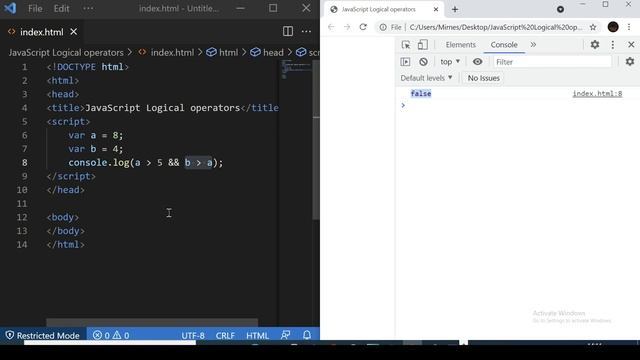
Task: Open Customize and control DevTools menu
Action: tap(613, 44)
